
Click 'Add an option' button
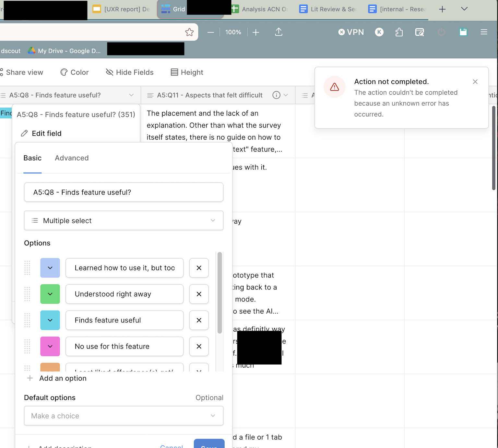57,378
